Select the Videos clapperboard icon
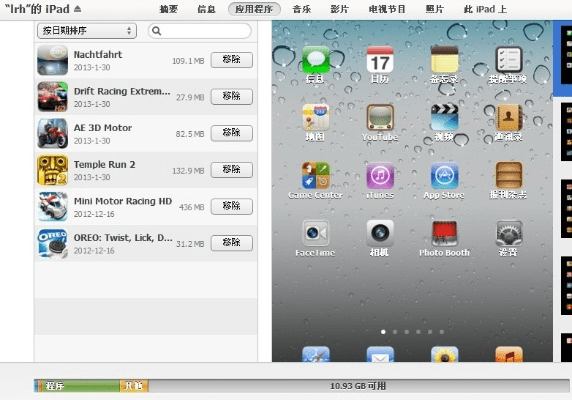 pyautogui.click(x=444, y=117)
